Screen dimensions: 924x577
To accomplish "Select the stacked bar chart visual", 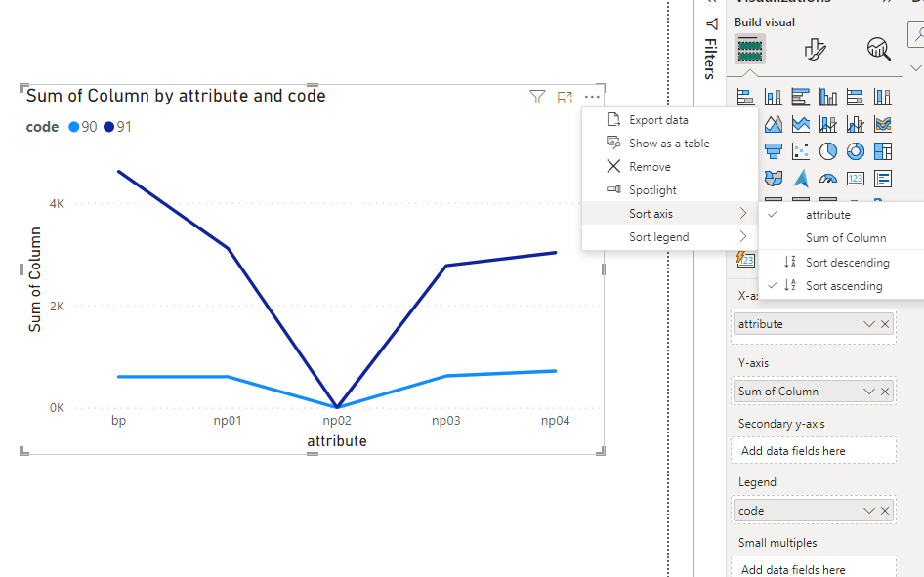I will [x=745, y=97].
